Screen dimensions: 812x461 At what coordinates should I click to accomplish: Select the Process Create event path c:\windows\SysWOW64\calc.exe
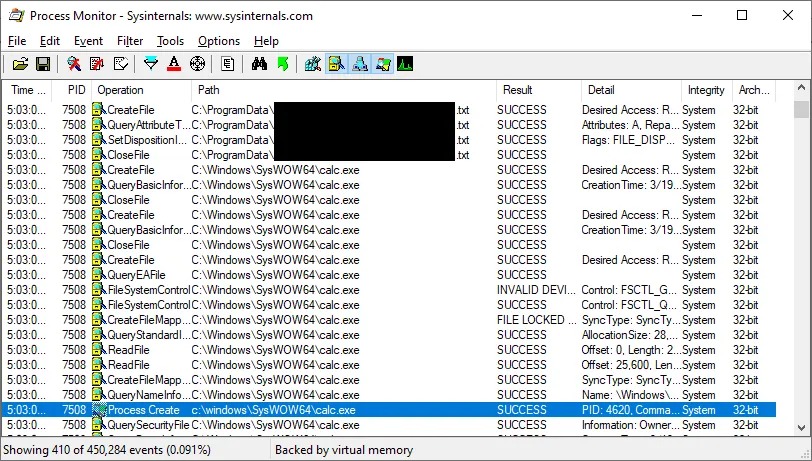tap(273, 410)
